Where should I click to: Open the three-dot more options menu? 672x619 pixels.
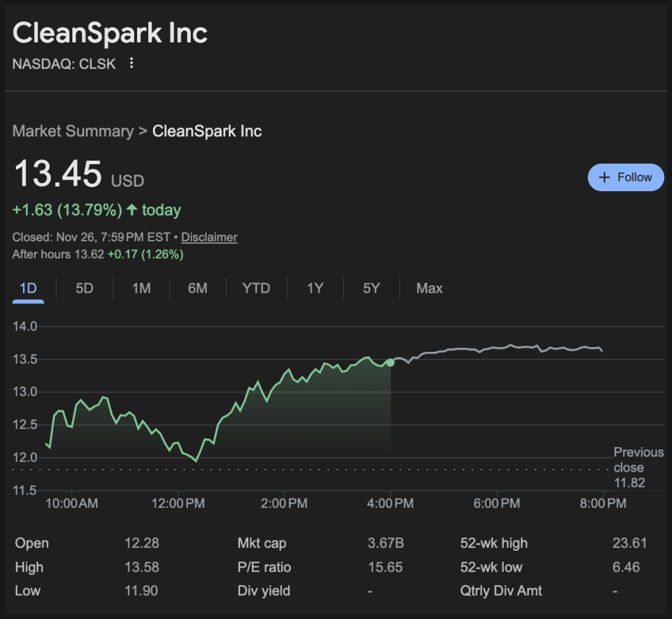pyautogui.click(x=131, y=63)
